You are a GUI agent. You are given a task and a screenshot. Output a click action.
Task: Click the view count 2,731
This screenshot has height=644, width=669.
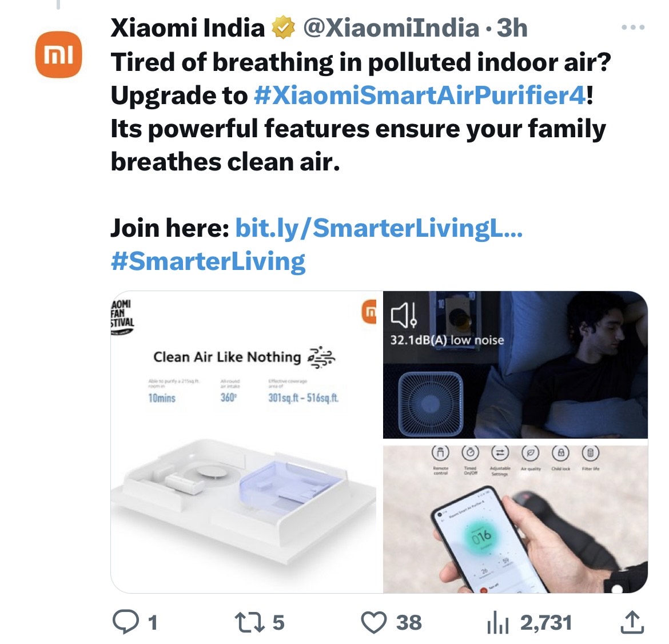[546, 622]
